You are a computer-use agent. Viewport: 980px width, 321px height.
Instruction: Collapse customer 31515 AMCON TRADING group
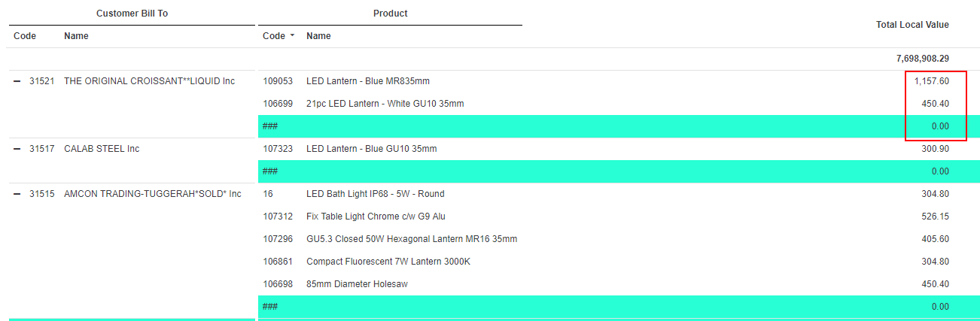pos(17,194)
